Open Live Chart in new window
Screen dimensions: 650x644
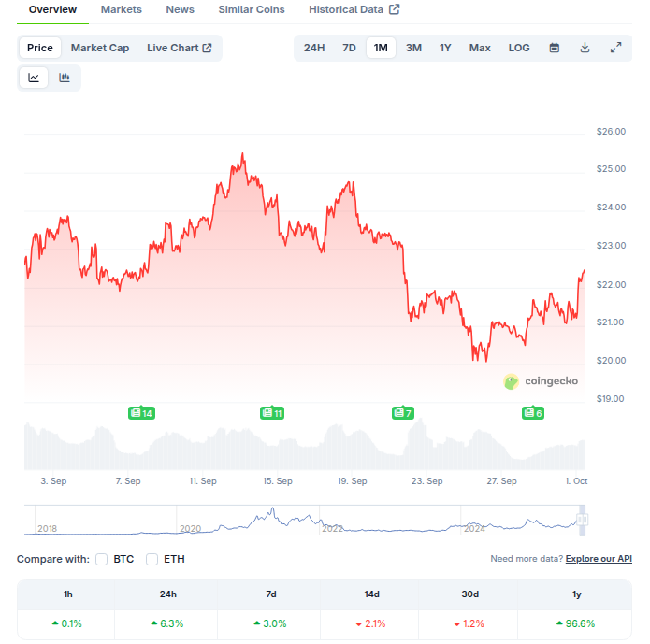click(179, 48)
